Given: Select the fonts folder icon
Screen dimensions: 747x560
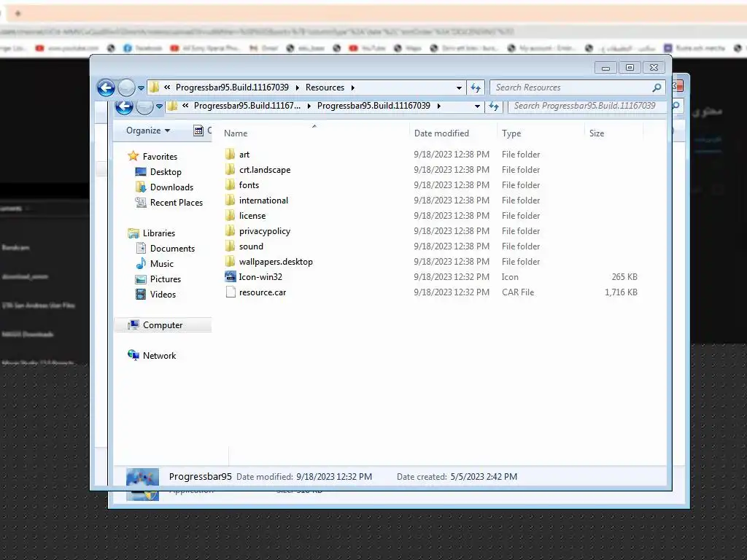Looking at the screenshot, I should [230, 184].
